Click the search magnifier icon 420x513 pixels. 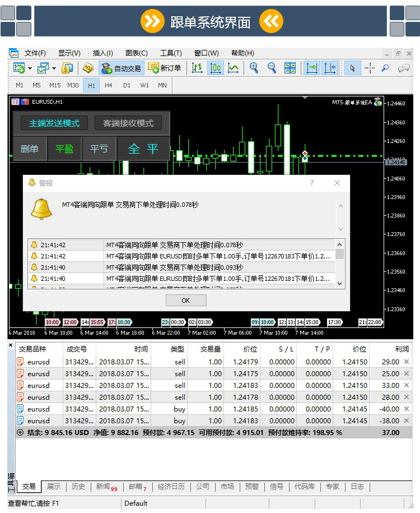386,68
